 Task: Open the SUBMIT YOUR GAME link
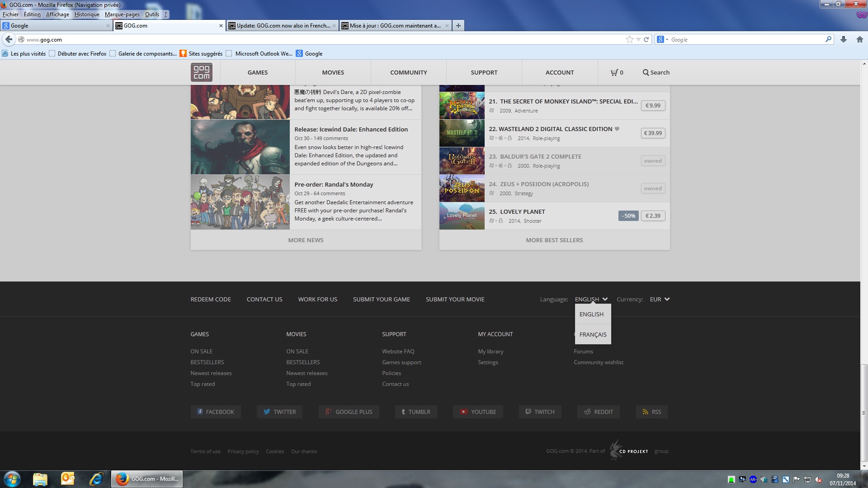(382, 299)
